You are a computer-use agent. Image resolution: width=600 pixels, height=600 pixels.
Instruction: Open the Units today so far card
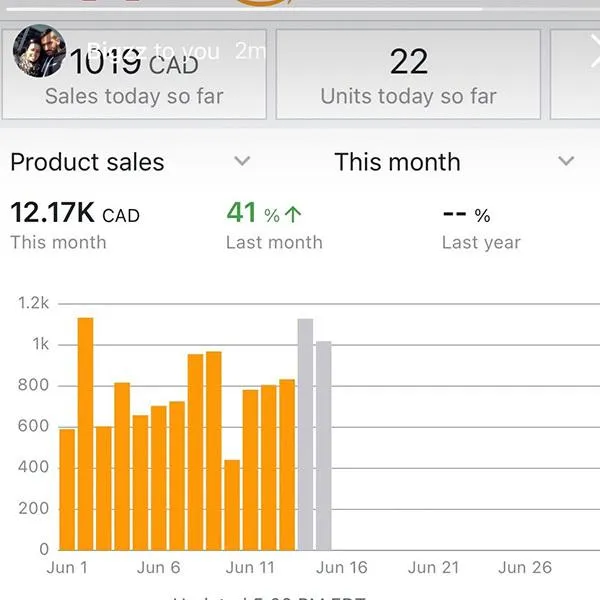click(x=408, y=74)
